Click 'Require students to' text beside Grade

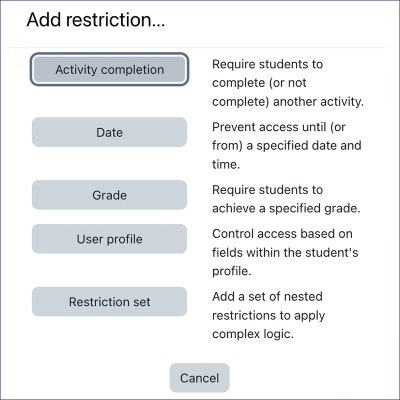coord(267,190)
